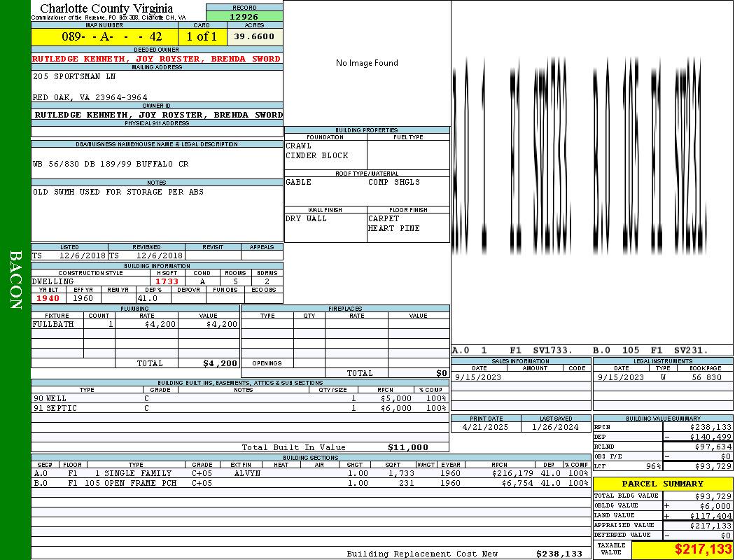Select map number 089- -A- - - 42
The width and height of the screenshot is (735, 560).
click(111, 36)
